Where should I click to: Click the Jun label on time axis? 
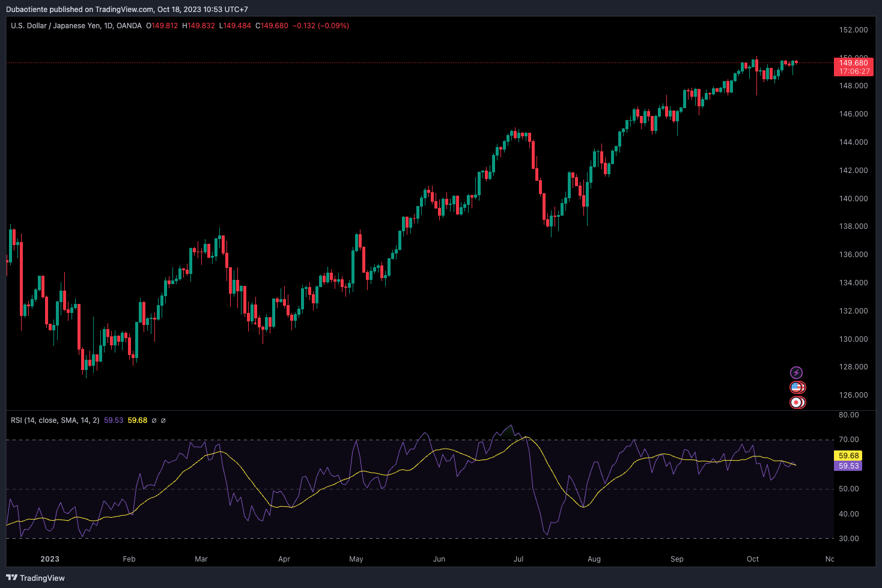(x=439, y=559)
